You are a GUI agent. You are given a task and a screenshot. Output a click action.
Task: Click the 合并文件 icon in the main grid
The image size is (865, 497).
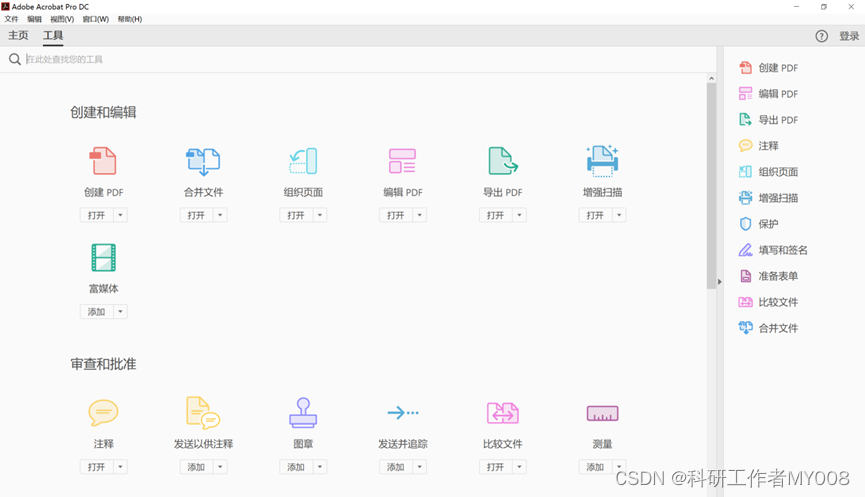[x=203, y=161]
